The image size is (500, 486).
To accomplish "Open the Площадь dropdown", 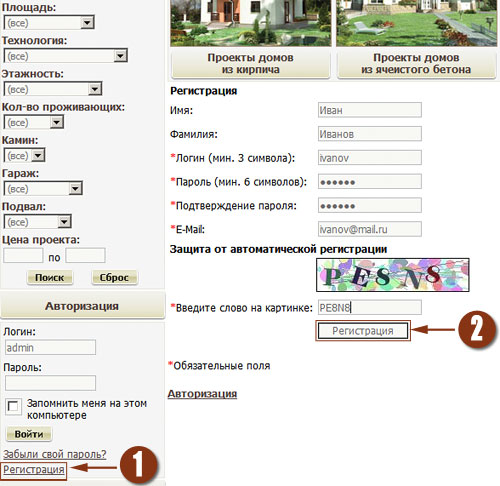I will click(49, 23).
